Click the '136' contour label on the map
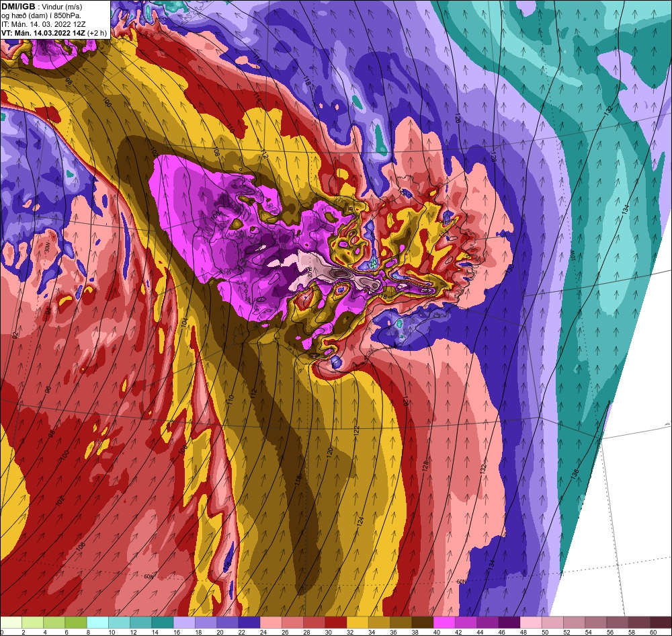The height and width of the screenshot is (636, 672). coord(575,474)
